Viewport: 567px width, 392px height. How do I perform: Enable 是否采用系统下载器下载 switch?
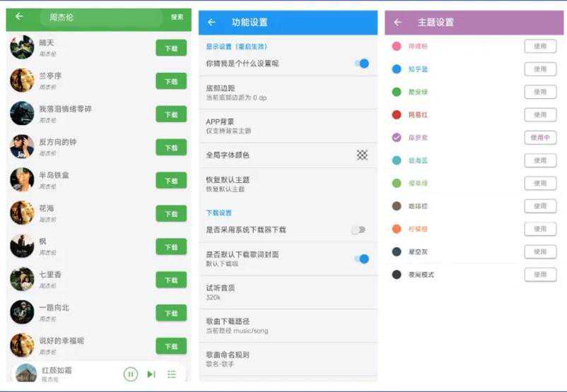coord(359,230)
